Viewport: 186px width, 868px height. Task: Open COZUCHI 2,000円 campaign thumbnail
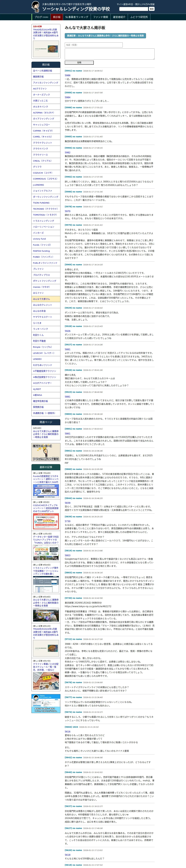46,521
